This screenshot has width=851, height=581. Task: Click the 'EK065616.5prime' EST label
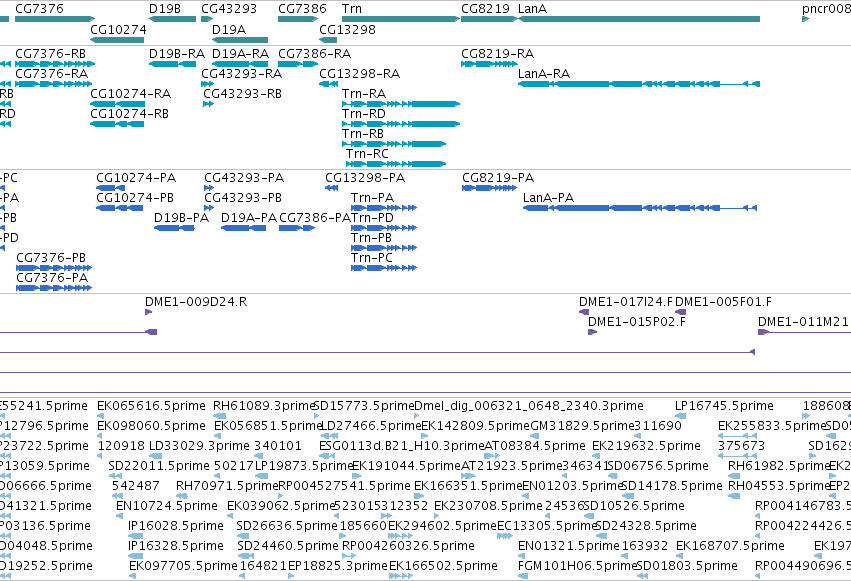[x=151, y=406]
